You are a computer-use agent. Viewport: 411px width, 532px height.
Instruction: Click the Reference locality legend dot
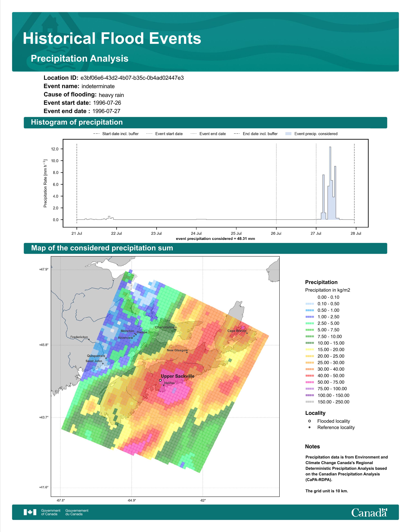click(x=309, y=427)
